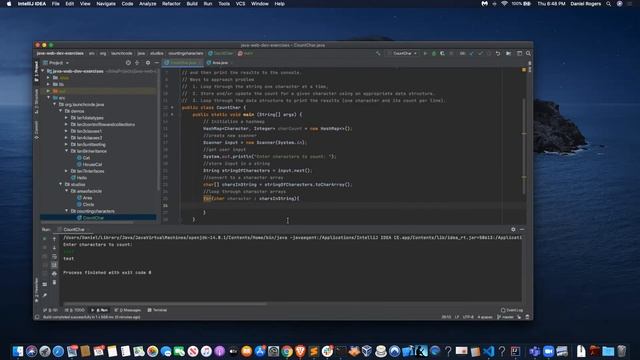Click the studios breadcrumb in navigation bar
The width and height of the screenshot is (640, 360).
[156, 53]
